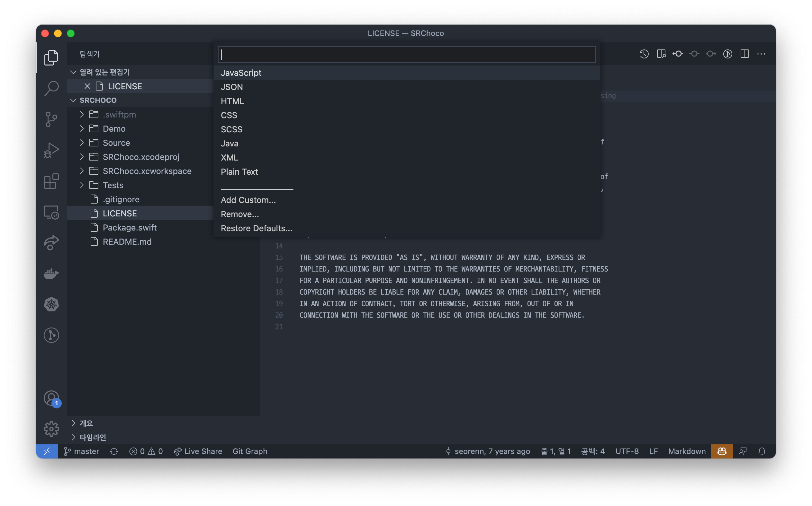The width and height of the screenshot is (812, 506).
Task: Click Add Custom... option
Action: (x=248, y=200)
